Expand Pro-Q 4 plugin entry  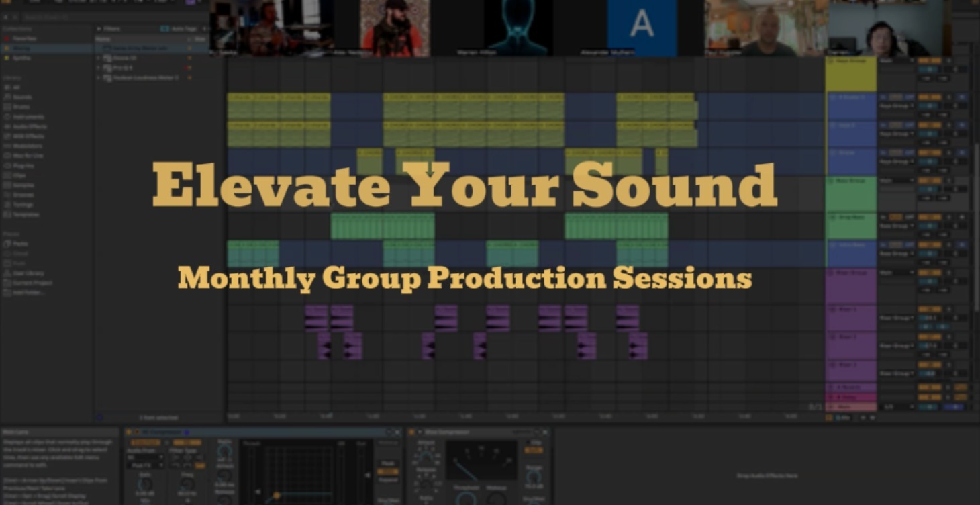[99, 68]
